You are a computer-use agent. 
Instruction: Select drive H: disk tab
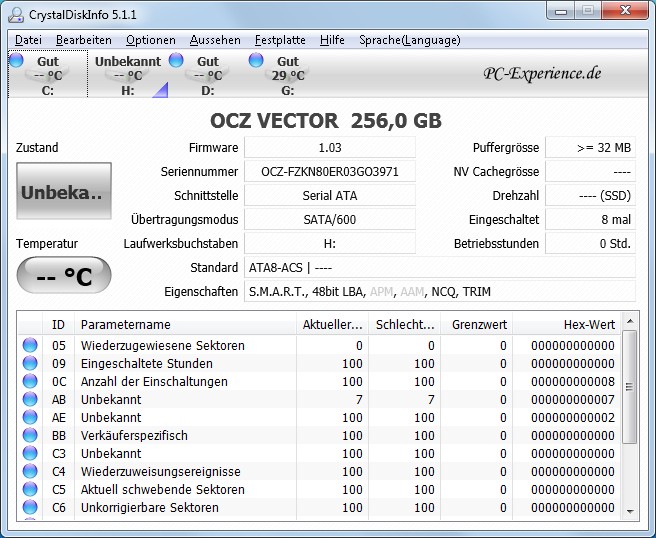(128, 74)
